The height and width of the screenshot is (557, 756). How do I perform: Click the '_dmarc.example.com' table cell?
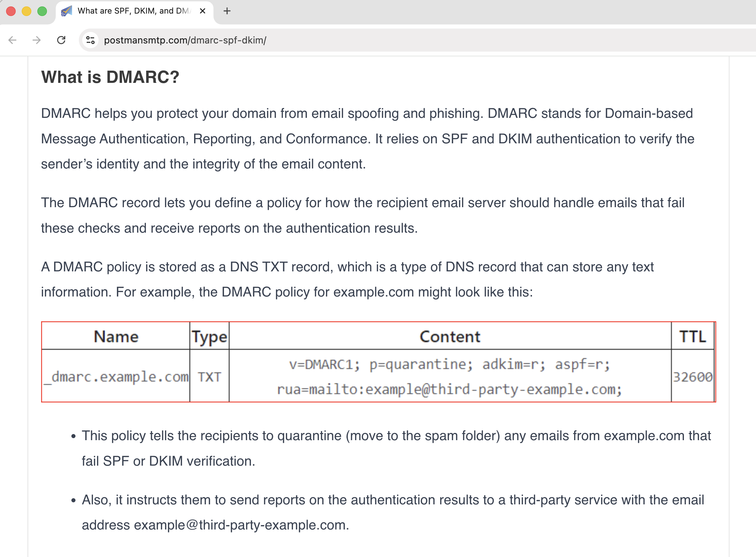tap(116, 376)
